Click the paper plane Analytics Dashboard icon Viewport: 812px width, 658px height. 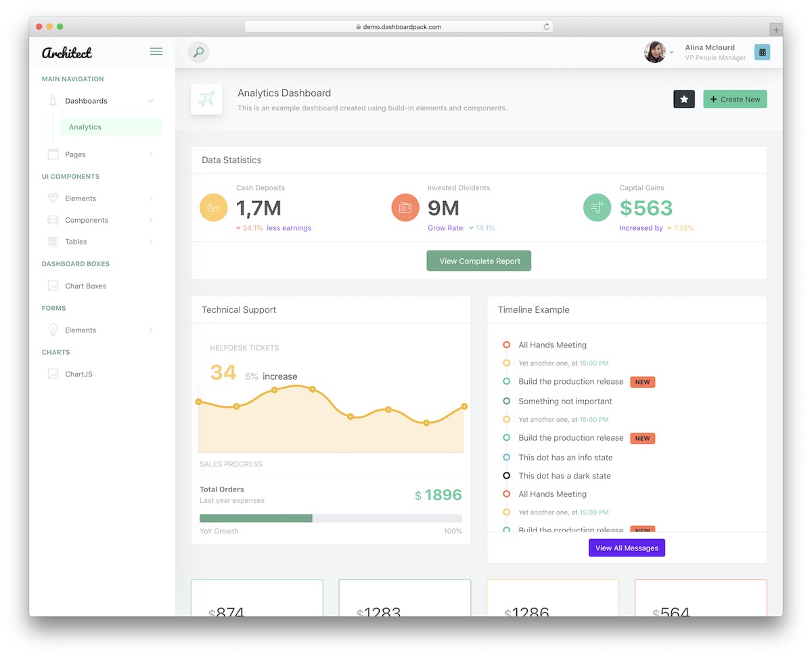206,99
